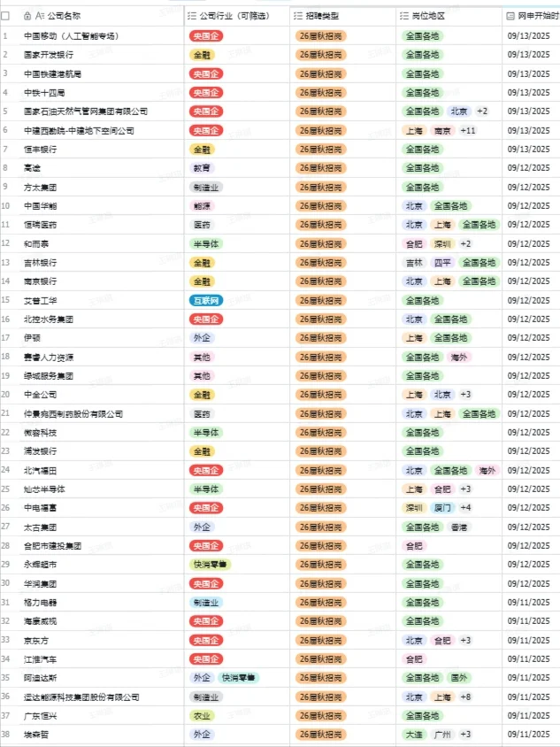Image resolution: width=560 pixels, height=747 pixels.
Task: Select the 中金公司 cell
Action: pos(104,395)
